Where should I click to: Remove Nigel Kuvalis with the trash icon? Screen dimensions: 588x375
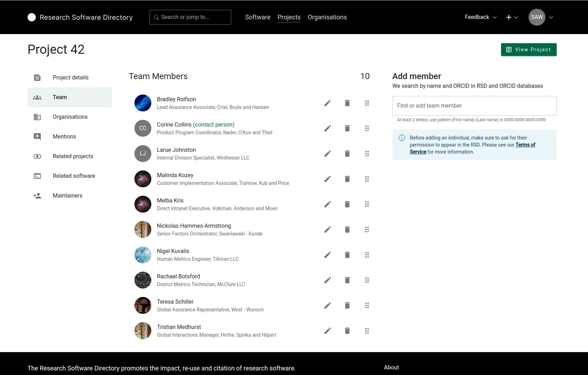pos(347,255)
